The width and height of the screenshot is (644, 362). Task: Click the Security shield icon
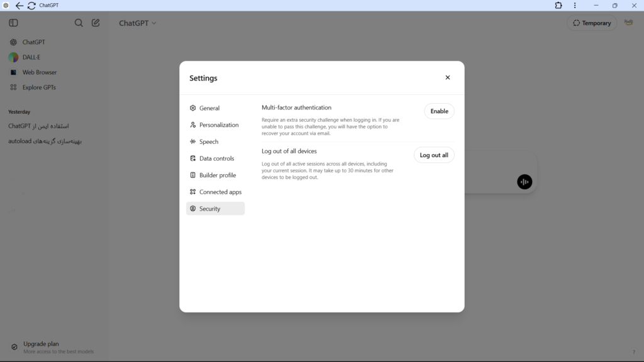(192, 209)
